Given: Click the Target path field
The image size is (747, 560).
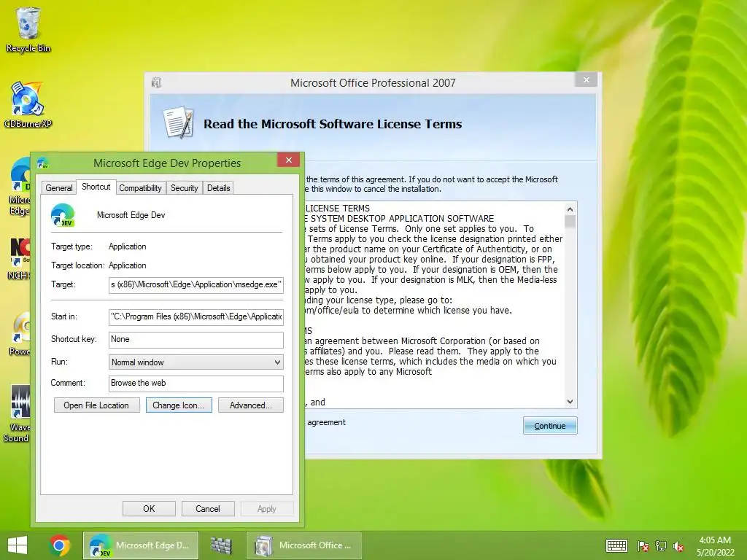Looking at the screenshot, I should [196, 285].
